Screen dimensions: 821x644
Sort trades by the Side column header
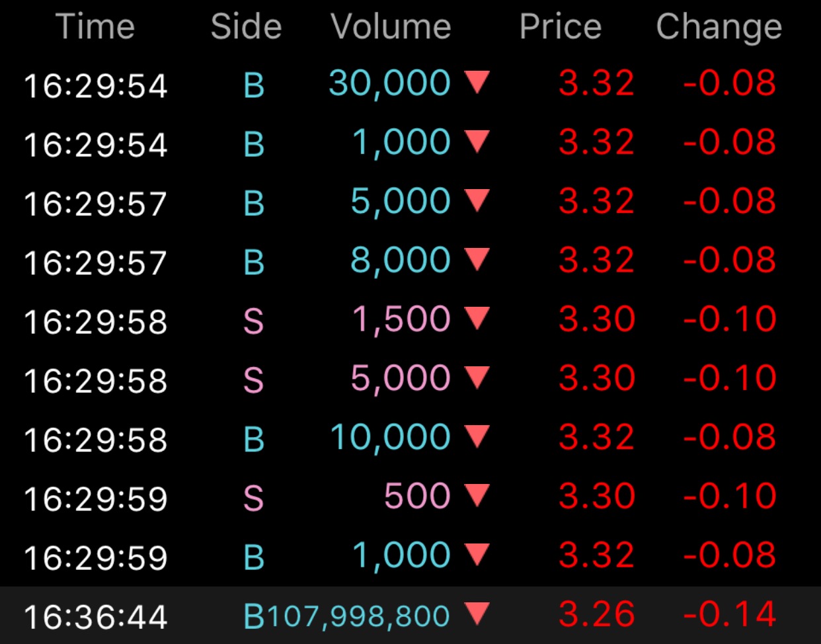click(246, 27)
